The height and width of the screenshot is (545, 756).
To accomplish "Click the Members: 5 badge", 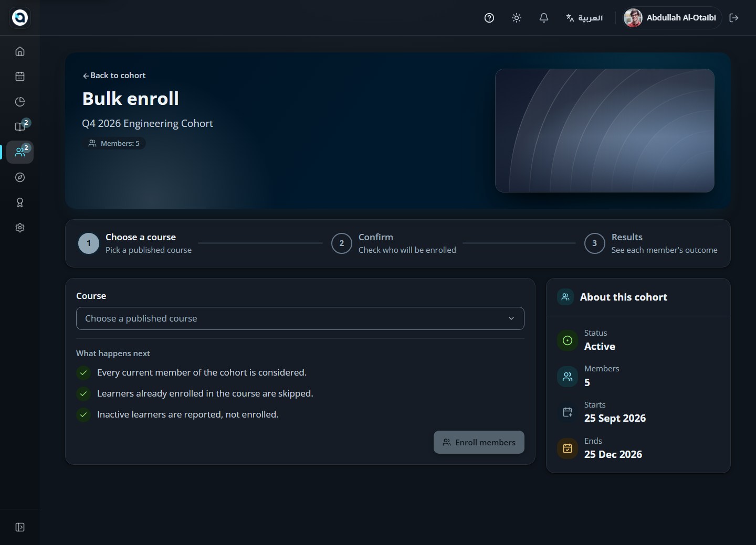I will (x=114, y=143).
